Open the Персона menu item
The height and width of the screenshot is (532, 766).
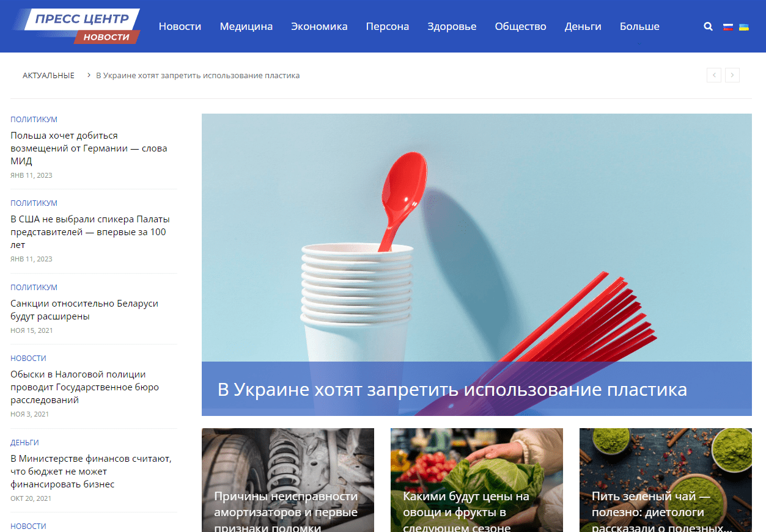tap(388, 26)
